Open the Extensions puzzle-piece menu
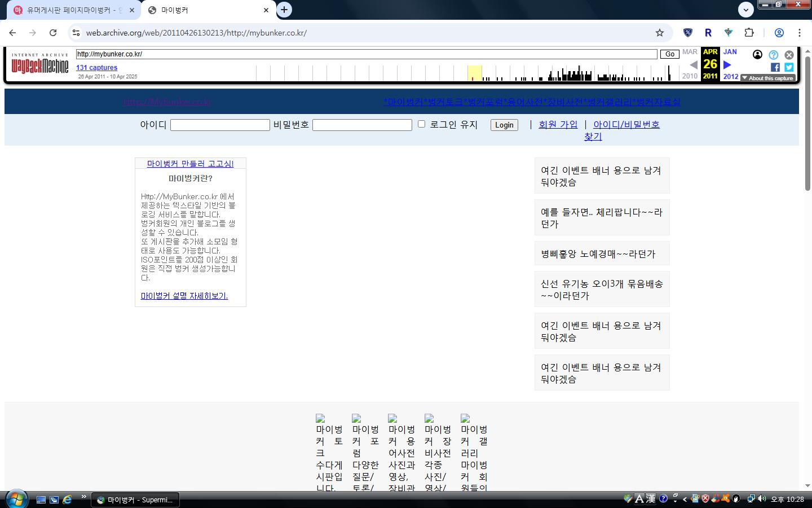Image resolution: width=812 pixels, height=508 pixels. tap(749, 33)
